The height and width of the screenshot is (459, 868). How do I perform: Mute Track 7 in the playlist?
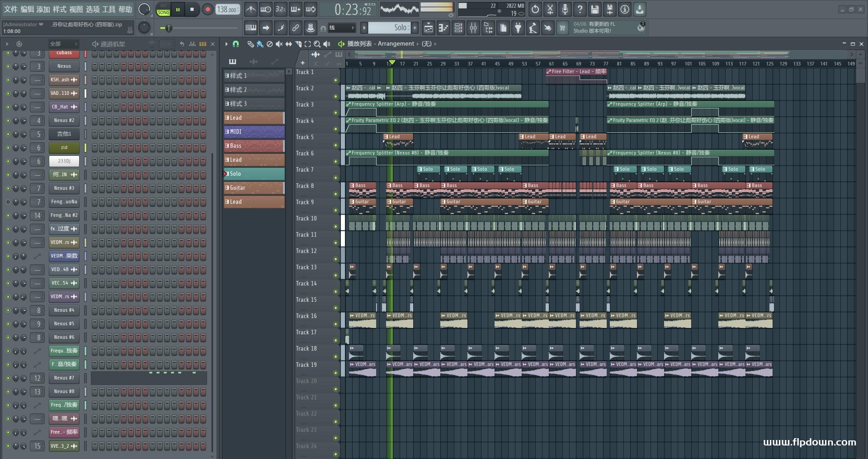click(x=335, y=178)
